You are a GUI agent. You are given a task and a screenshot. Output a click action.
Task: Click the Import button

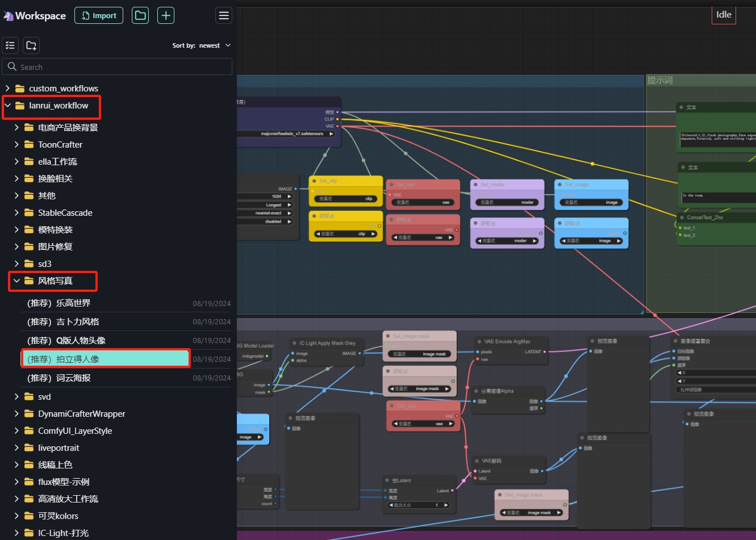click(99, 15)
